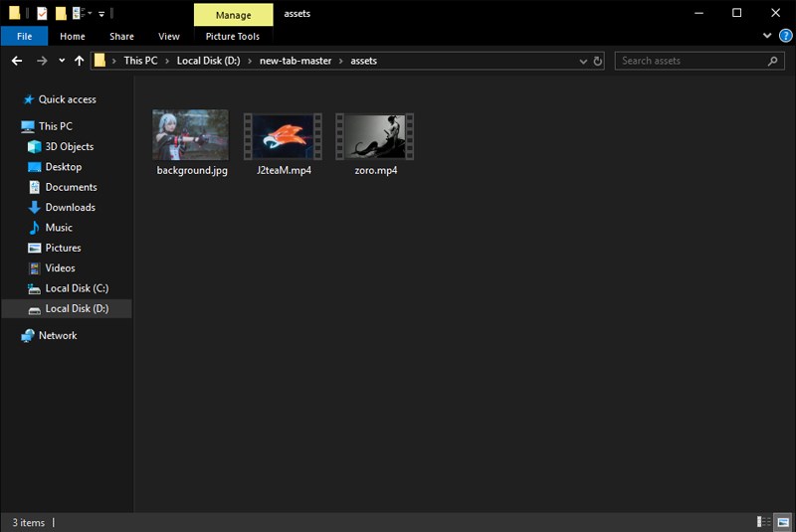Select Downloads in the navigation pane
The image size is (796, 532).
click(70, 207)
